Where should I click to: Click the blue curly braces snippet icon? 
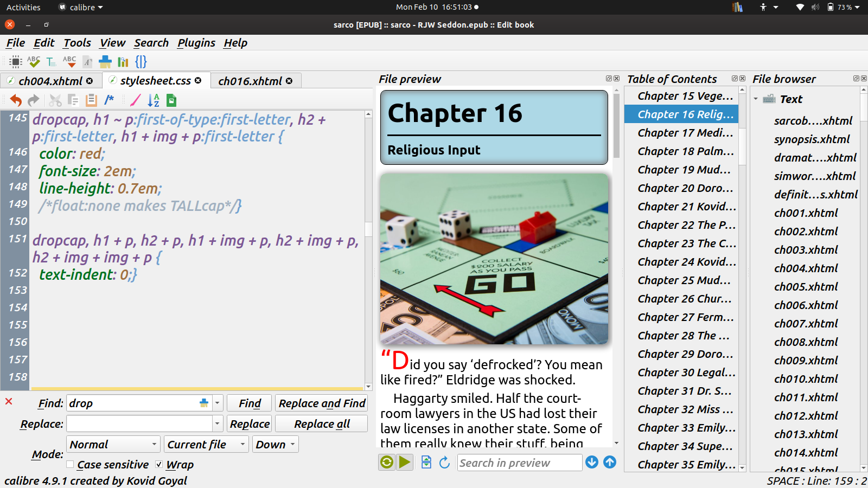(141, 61)
